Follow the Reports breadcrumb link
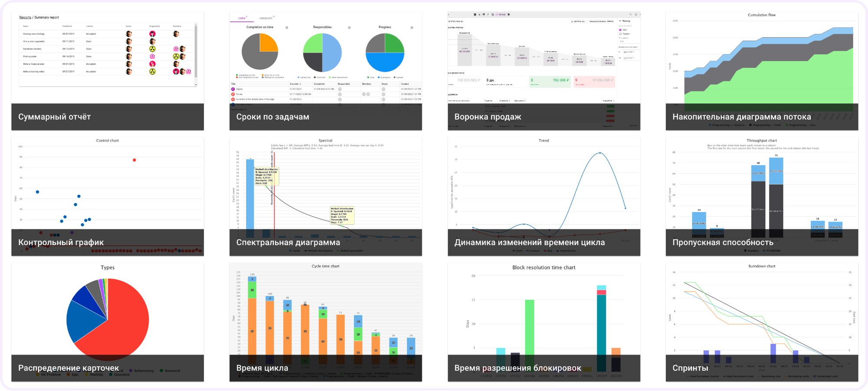This screenshot has width=868, height=391. pyautogui.click(x=25, y=17)
